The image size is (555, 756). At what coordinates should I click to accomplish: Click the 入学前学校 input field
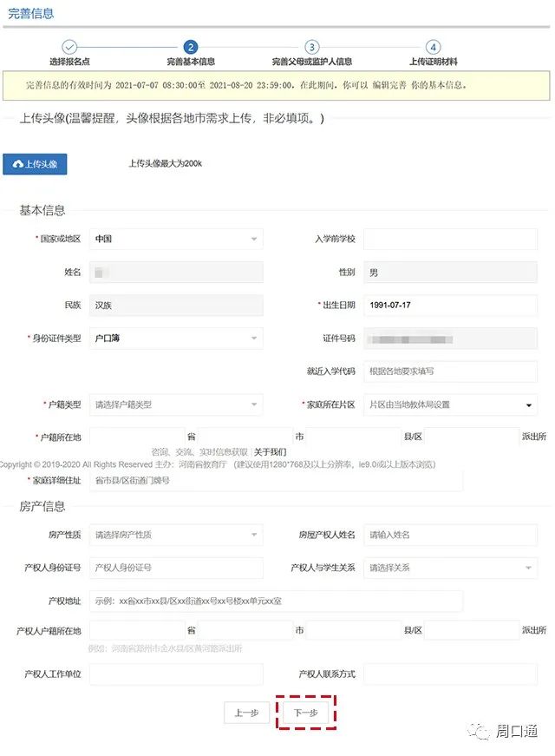coord(449,239)
